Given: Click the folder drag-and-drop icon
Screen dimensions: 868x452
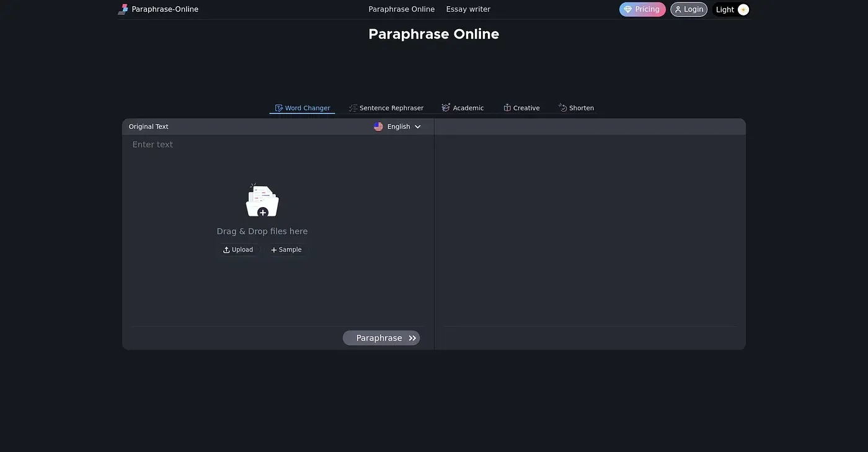Looking at the screenshot, I should tap(262, 200).
